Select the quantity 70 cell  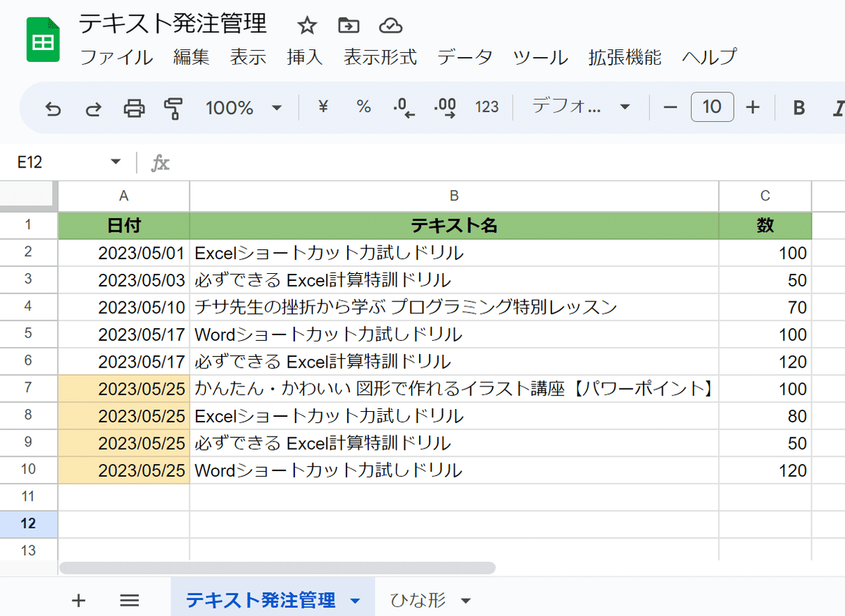[765, 307]
